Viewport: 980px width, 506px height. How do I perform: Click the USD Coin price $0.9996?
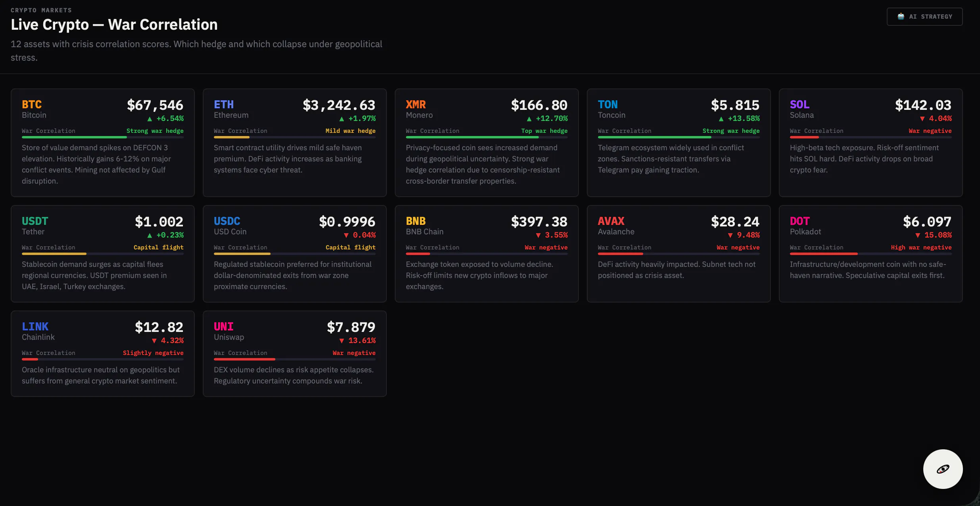point(347,222)
